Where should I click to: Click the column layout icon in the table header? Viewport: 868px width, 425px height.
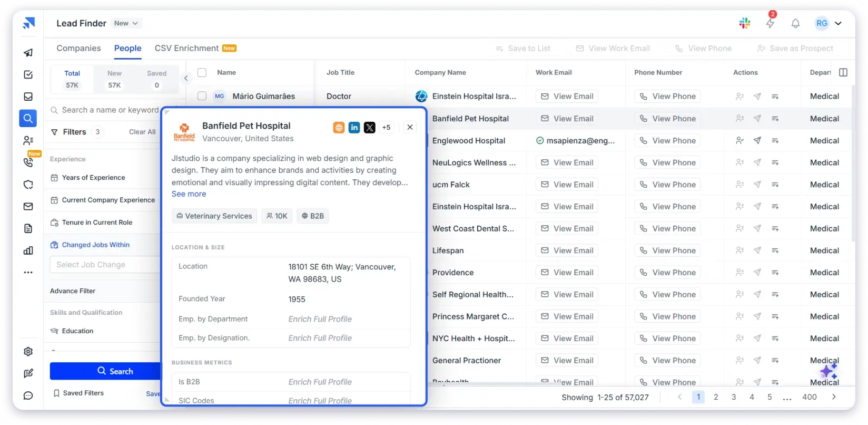[x=843, y=72]
